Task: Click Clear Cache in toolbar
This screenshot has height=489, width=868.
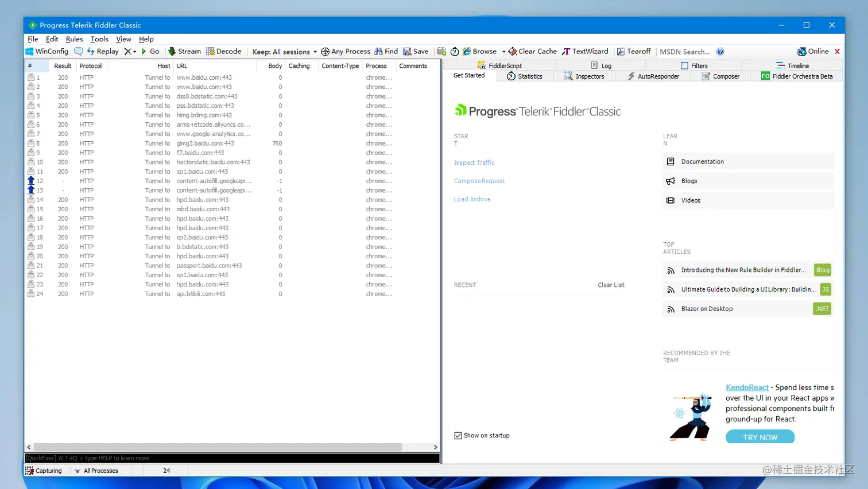Action: coord(533,51)
